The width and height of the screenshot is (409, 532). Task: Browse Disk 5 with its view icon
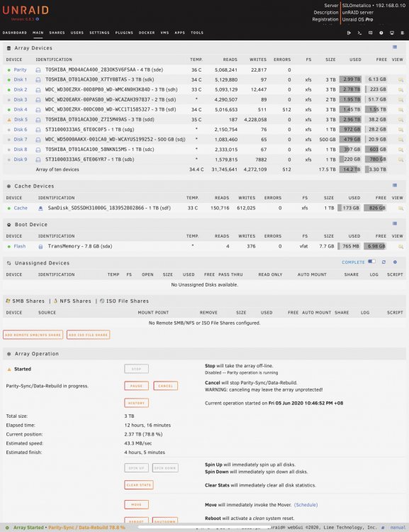[x=400, y=119]
